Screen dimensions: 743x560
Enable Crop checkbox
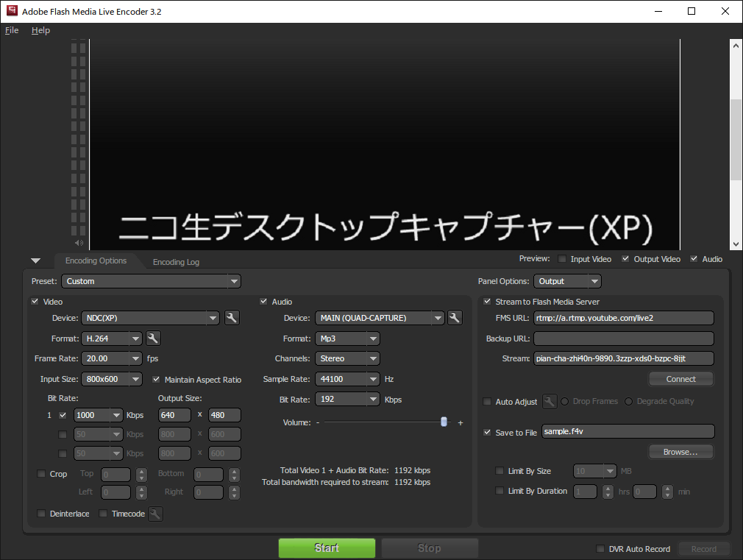[41, 473]
